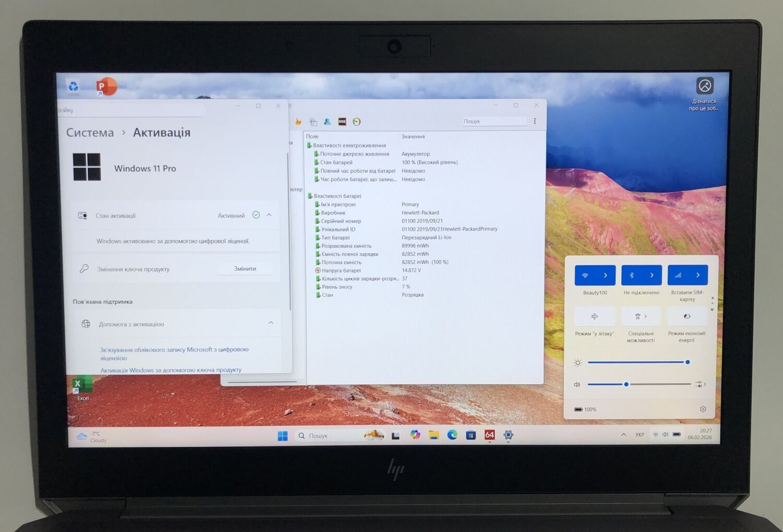Image resolution: width=783 pixels, height=532 pixels.
Task: Toggle the Bluetooth quick setting
Action: tap(632, 275)
